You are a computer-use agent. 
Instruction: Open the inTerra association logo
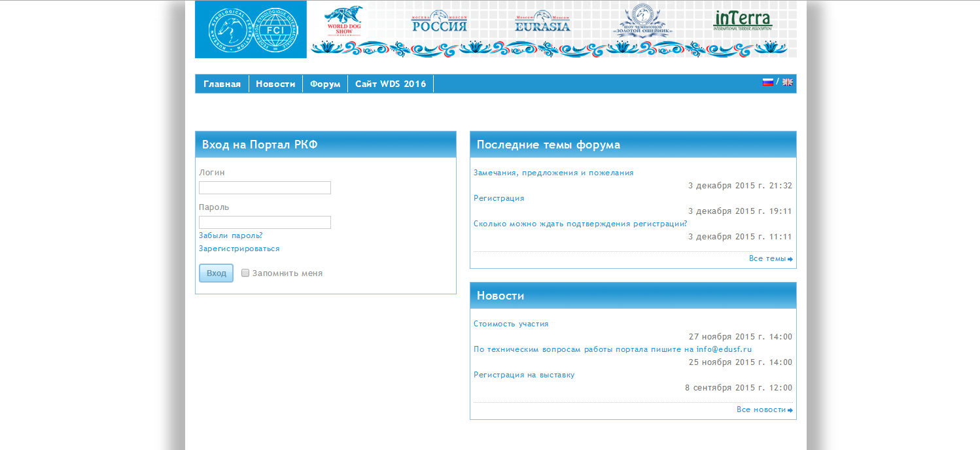pos(743,20)
